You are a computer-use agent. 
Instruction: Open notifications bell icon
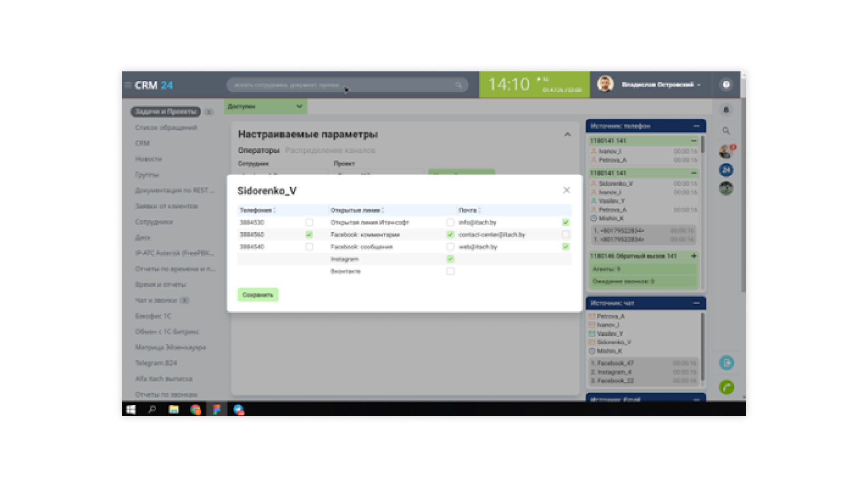click(x=726, y=110)
